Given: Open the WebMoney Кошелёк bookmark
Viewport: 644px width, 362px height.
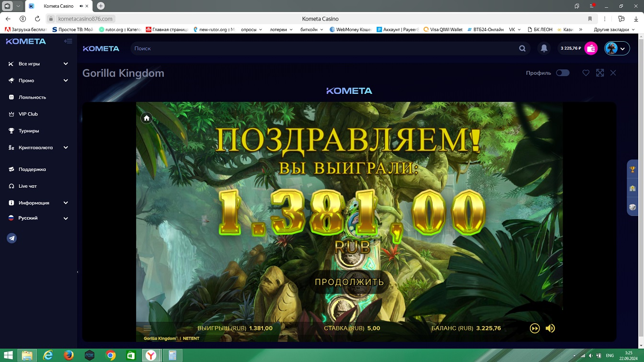Looking at the screenshot, I should 351,29.
